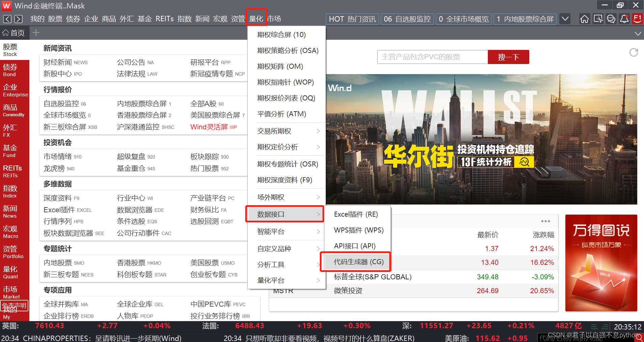Expand the tab list chevron at right
Viewport: 644px width, 342px height.
pyautogui.click(x=638, y=33)
